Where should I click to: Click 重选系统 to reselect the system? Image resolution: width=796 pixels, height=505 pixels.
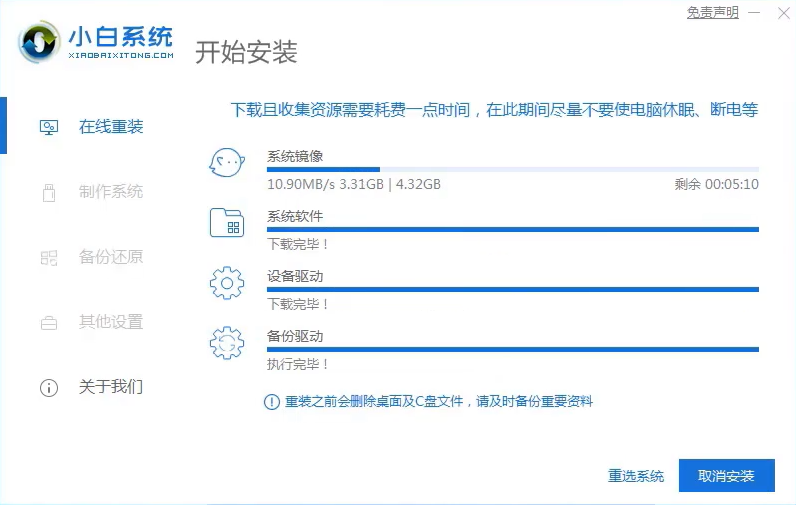tap(636, 476)
